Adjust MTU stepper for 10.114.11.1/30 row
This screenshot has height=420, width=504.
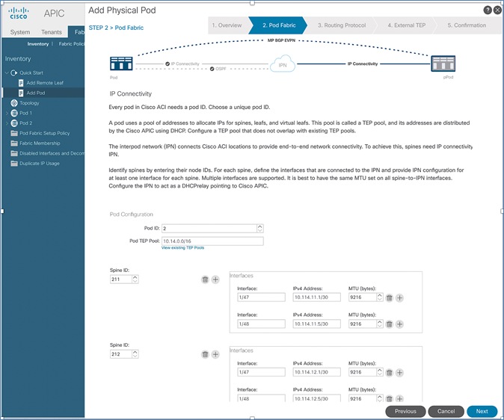(380, 297)
